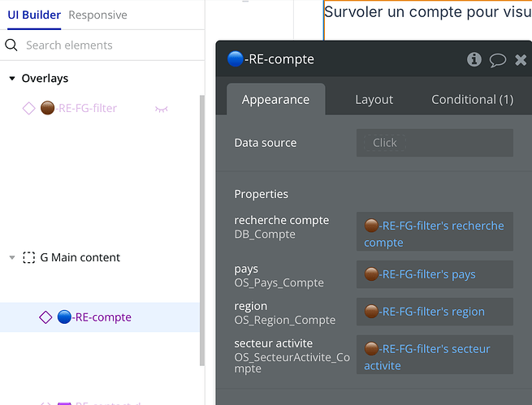The width and height of the screenshot is (532, 405).
Task: Close the -RE-compte property editor
Action: coord(521,60)
